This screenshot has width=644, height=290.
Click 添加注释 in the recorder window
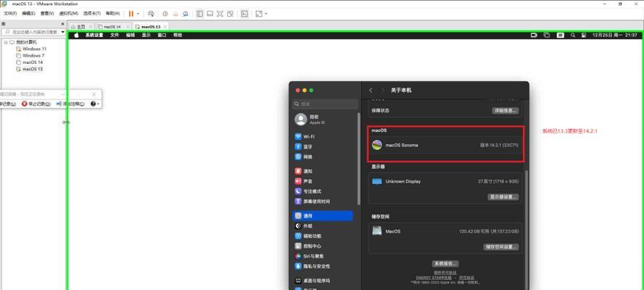tap(70, 104)
